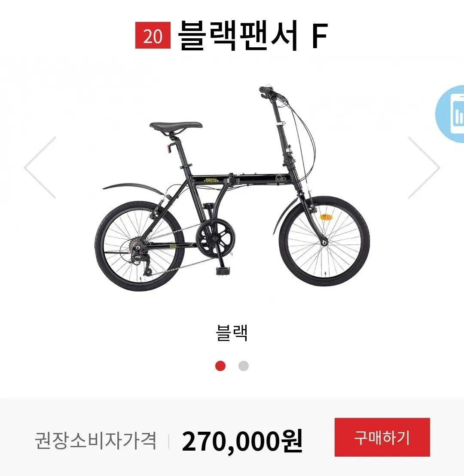
Task: Click the 270,000원 price text
Action: coord(242,440)
